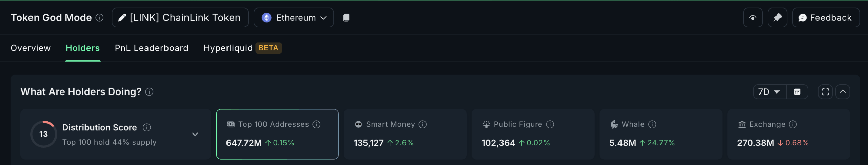Click info icon next to Whale
The height and width of the screenshot is (165, 868).
click(x=652, y=124)
